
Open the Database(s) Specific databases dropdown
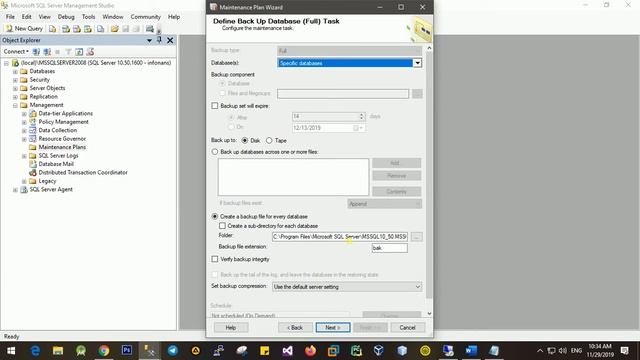coord(417,63)
